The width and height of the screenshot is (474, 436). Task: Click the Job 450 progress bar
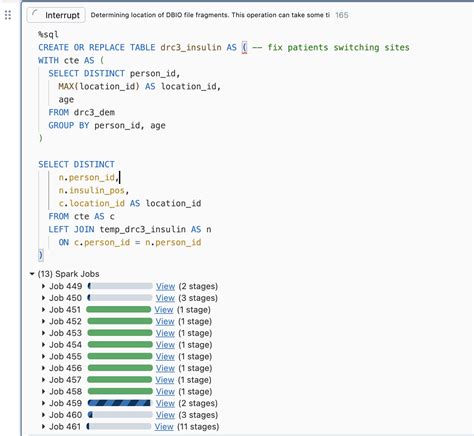(120, 298)
